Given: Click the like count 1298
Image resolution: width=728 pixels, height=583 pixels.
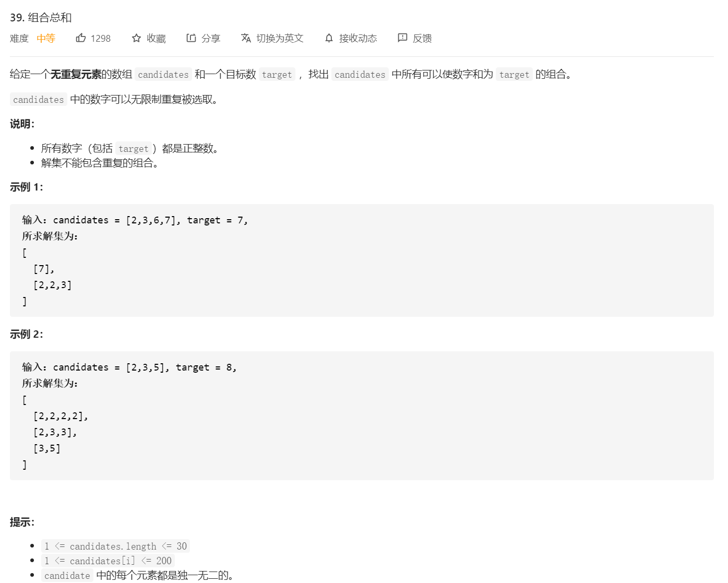Looking at the screenshot, I should pyautogui.click(x=101, y=39).
